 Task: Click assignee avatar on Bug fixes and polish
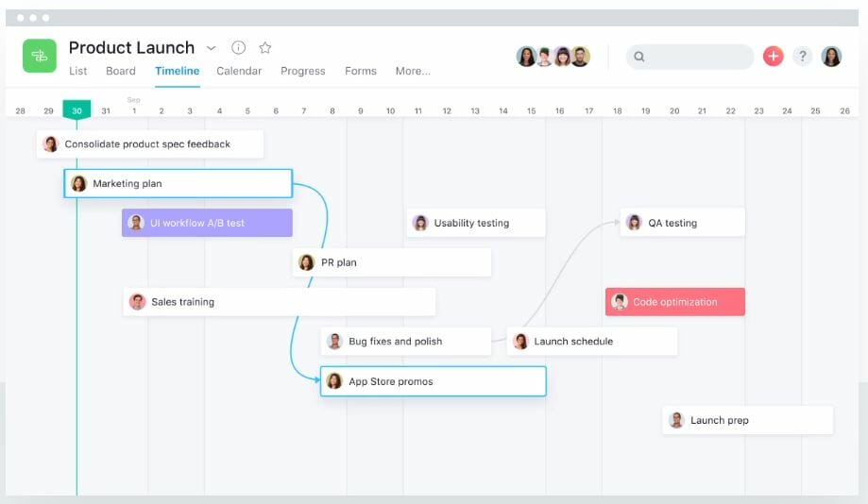click(334, 342)
